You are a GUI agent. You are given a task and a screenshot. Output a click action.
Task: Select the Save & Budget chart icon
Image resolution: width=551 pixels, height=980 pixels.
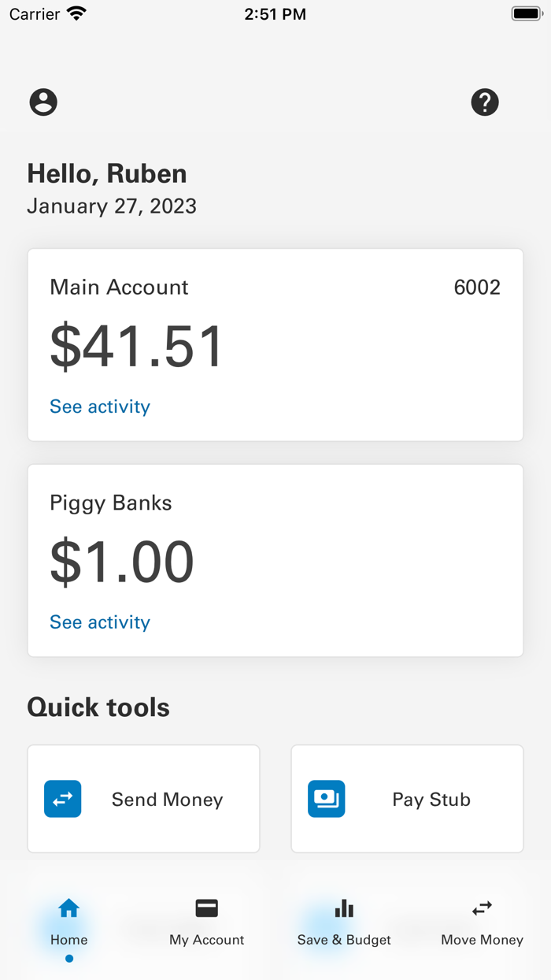[344, 908]
